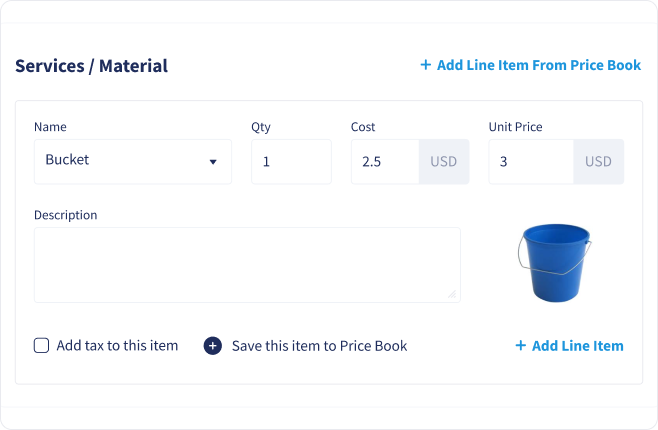The height and width of the screenshot is (430, 658).
Task: Click the Add Line Item link text
Action: [x=578, y=346]
